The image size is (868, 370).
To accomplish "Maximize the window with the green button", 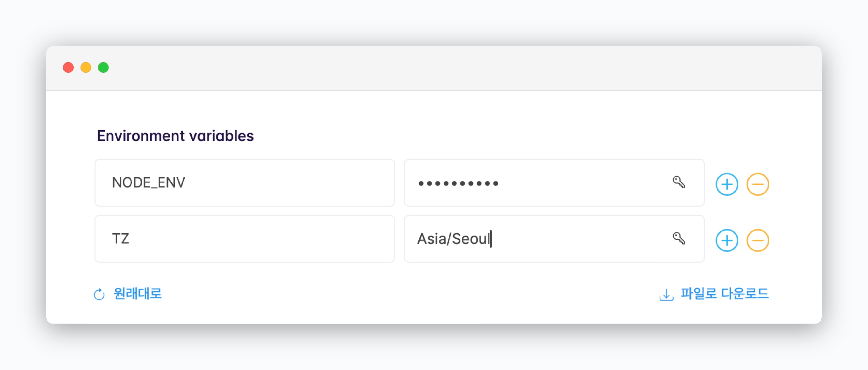I will [x=104, y=67].
